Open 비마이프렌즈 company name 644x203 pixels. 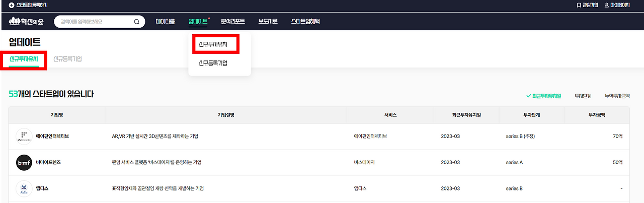point(48,162)
